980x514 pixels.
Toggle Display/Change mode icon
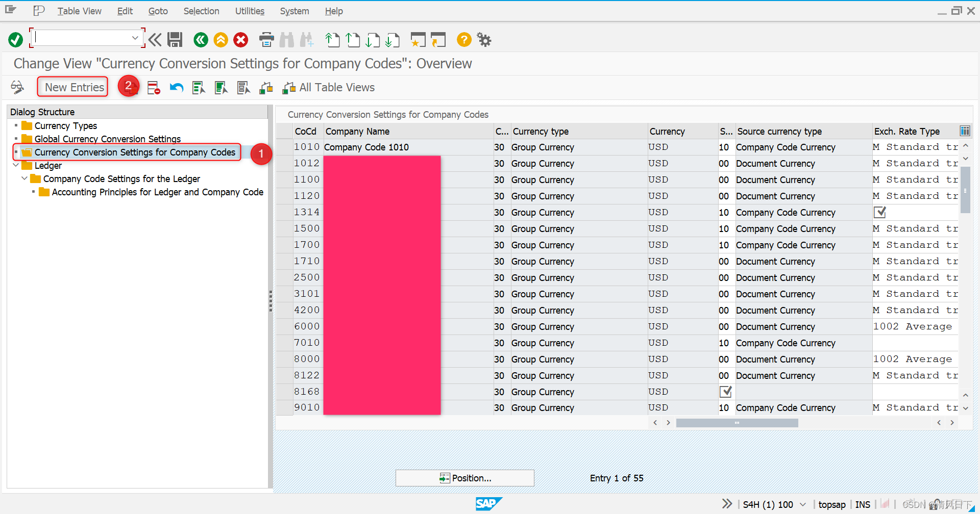pyautogui.click(x=17, y=87)
